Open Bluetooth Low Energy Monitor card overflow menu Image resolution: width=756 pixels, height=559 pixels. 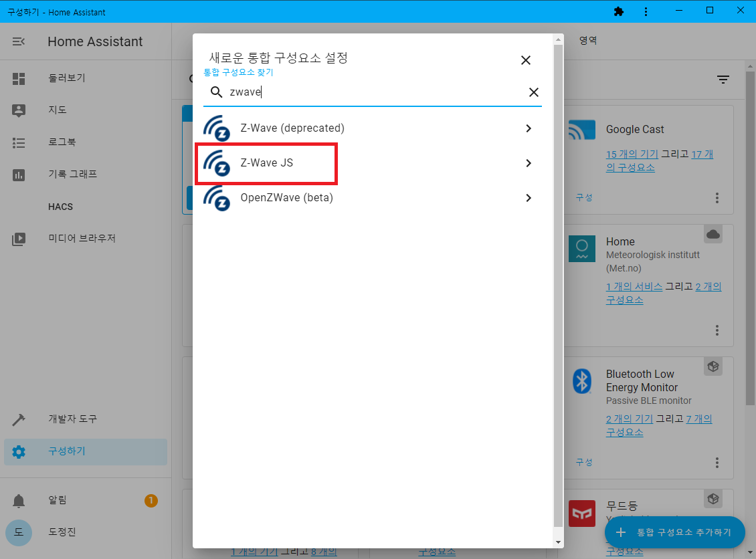pos(717,463)
